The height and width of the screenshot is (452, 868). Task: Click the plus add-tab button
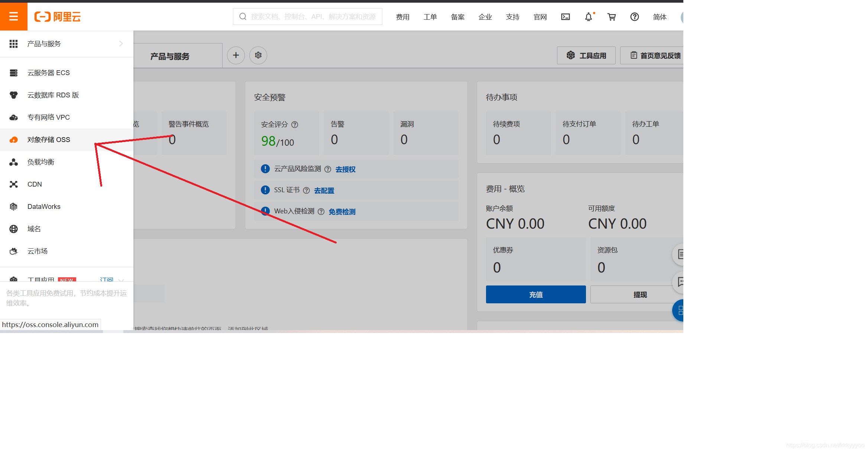point(236,55)
